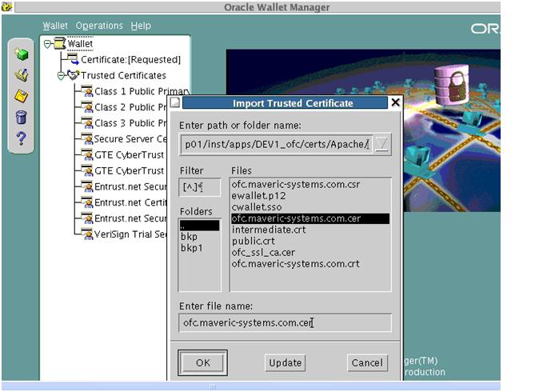Click the Help question mark icon
This screenshot has width=547, height=392.
(x=22, y=138)
